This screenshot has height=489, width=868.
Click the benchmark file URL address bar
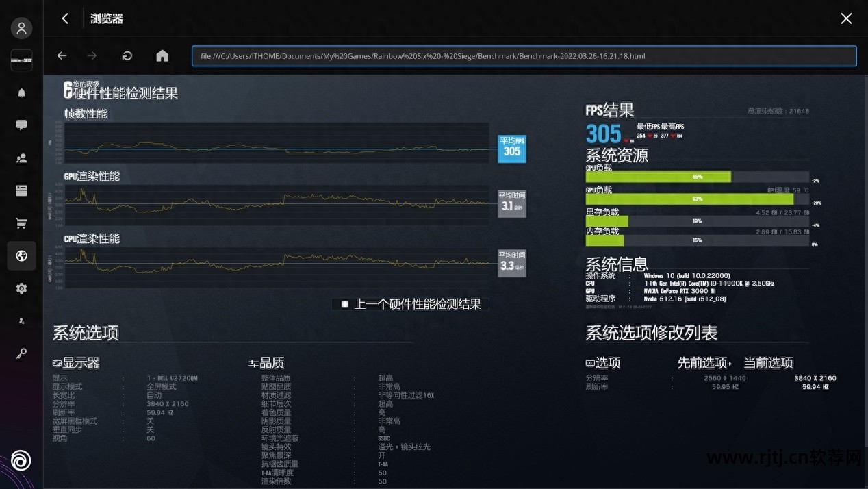click(x=524, y=56)
